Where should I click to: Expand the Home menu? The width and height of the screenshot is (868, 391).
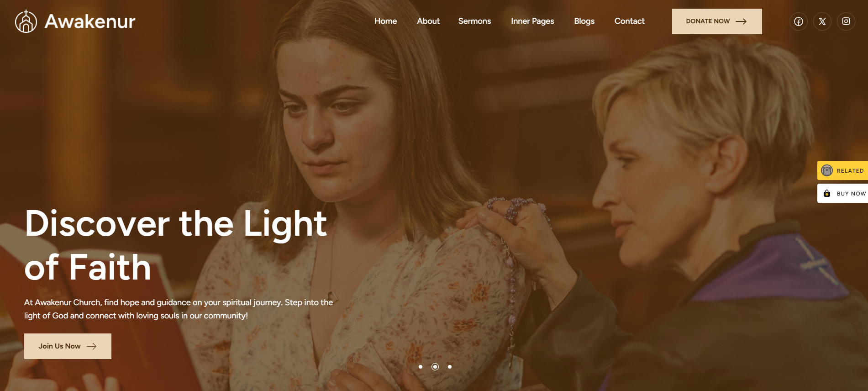386,21
